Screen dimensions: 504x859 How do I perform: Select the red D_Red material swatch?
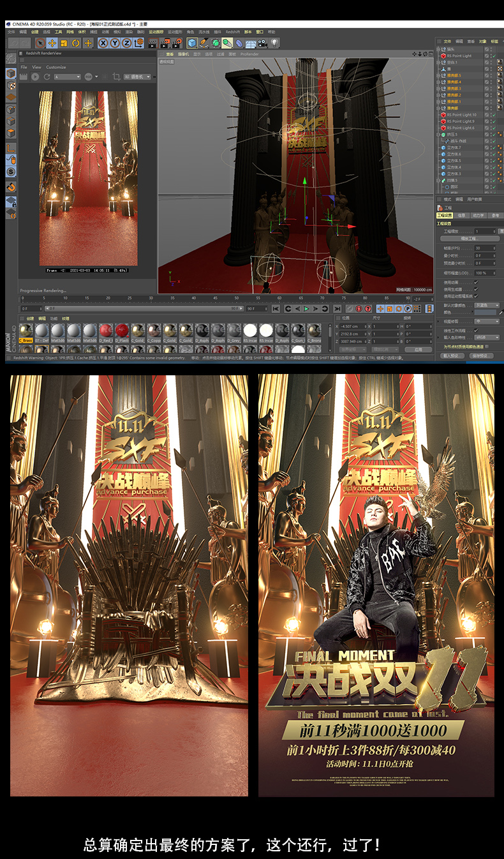[x=105, y=331]
